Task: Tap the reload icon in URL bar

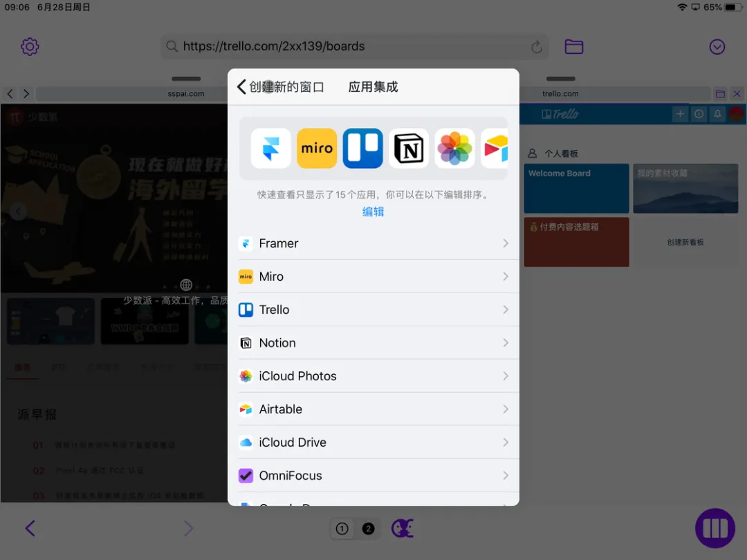Action: (x=537, y=47)
